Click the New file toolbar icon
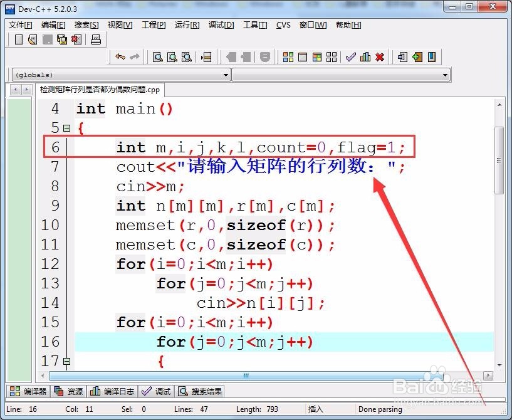This screenshot has height=420, width=512. [19, 39]
